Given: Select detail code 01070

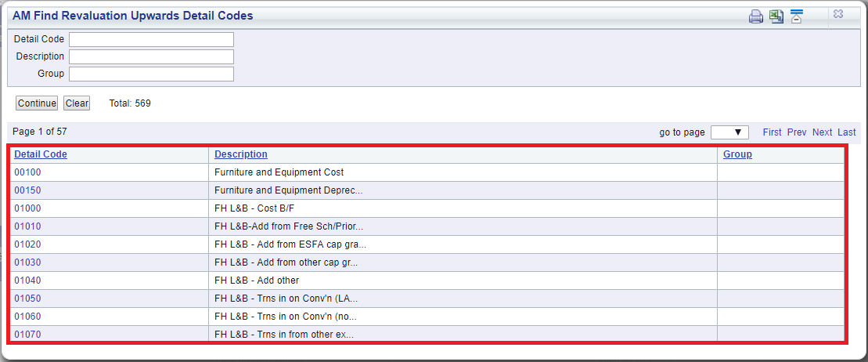Looking at the screenshot, I should (x=27, y=335).
